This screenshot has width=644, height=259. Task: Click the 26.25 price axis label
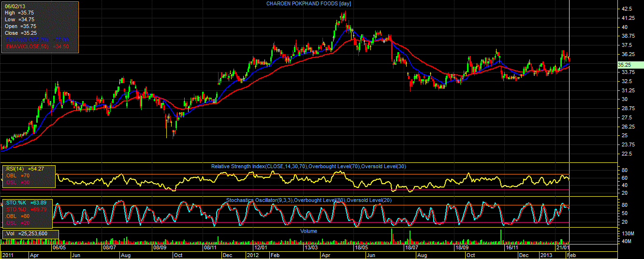click(629, 127)
